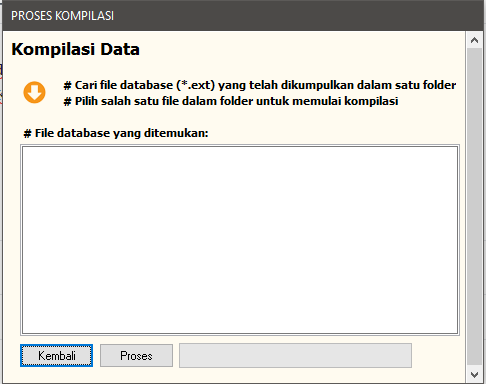486x384 pixels.
Task: Click the empty database file list box
Action: tap(240, 240)
